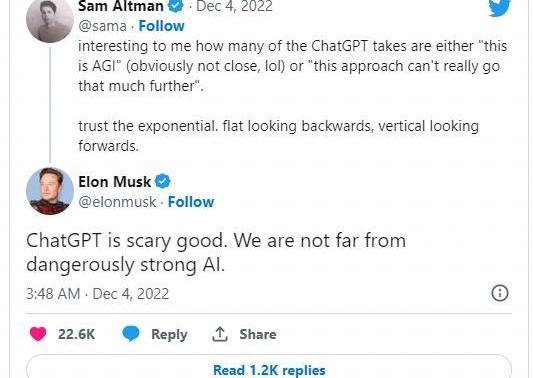
Task: Click Sam Altman's verified badge
Action: coord(176,5)
